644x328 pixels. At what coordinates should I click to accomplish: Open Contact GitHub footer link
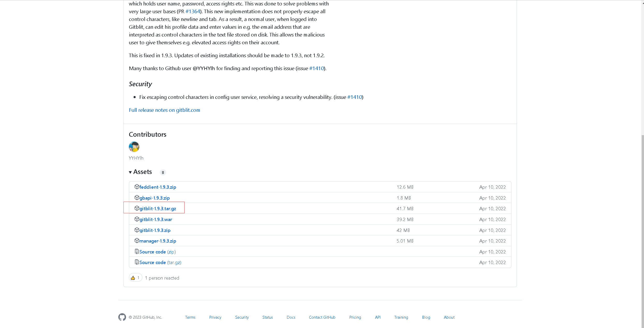(x=322, y=317)
